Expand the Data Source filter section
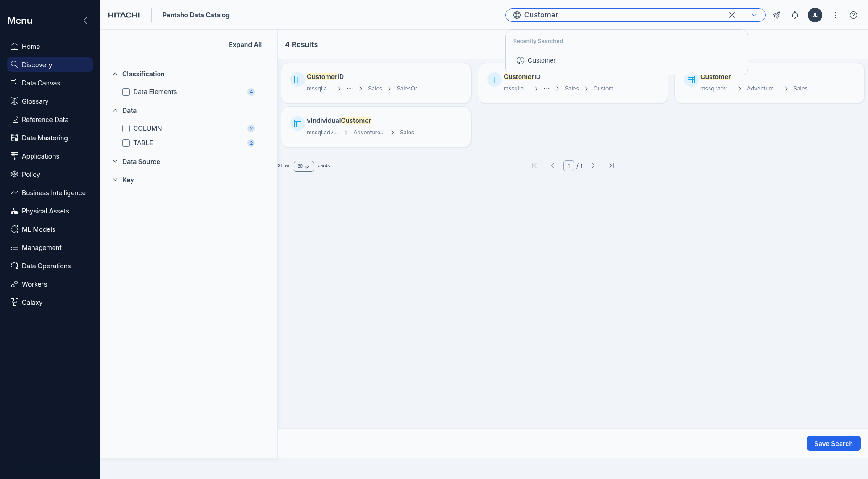This screenshot has width=868, height=479. [141, 162]
